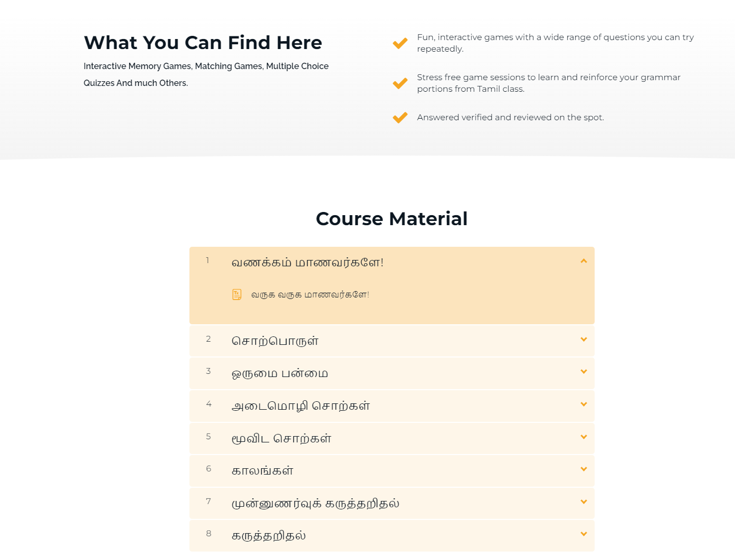Viewport: 735px width, 560px height.
Task: Click the முன்னுணர்வுக் கருத்தறிதல் section title
Action: click(315, 504)
